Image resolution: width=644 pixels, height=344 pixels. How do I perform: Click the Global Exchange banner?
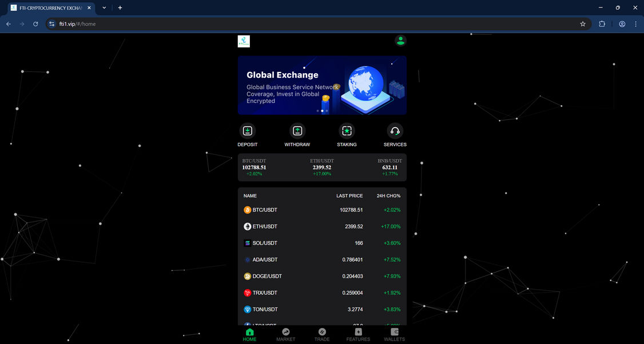point(322,85)
